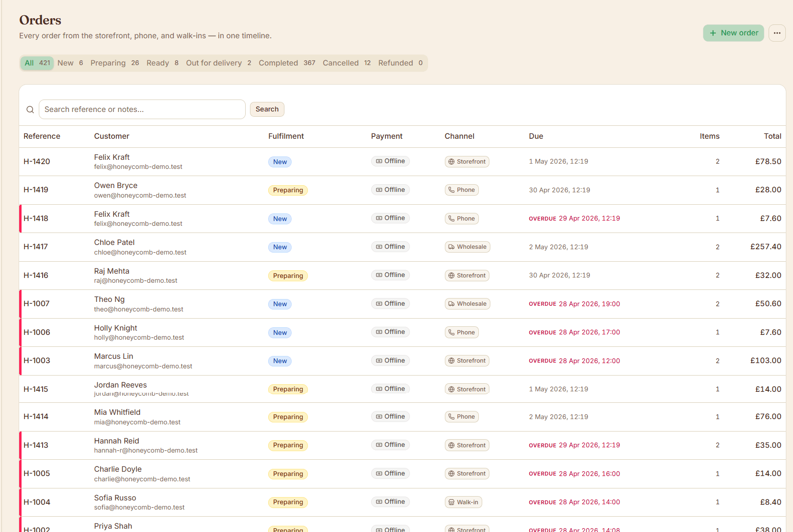Click the Storefront channel badge for H-1415
Viewport: 793px width, 532px height.
[x=467, y=389]
